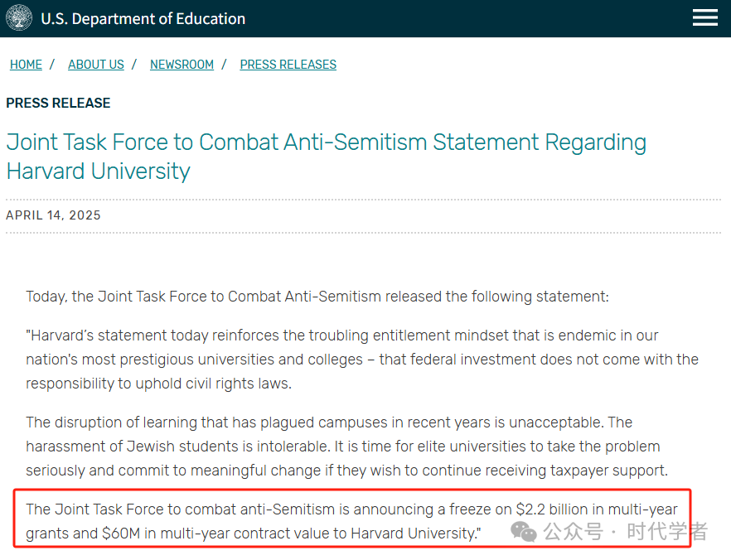The image size is (731, 560).
Task: Click the '$2.2 billion' freeze sentence
Action: tap(351, 509)
